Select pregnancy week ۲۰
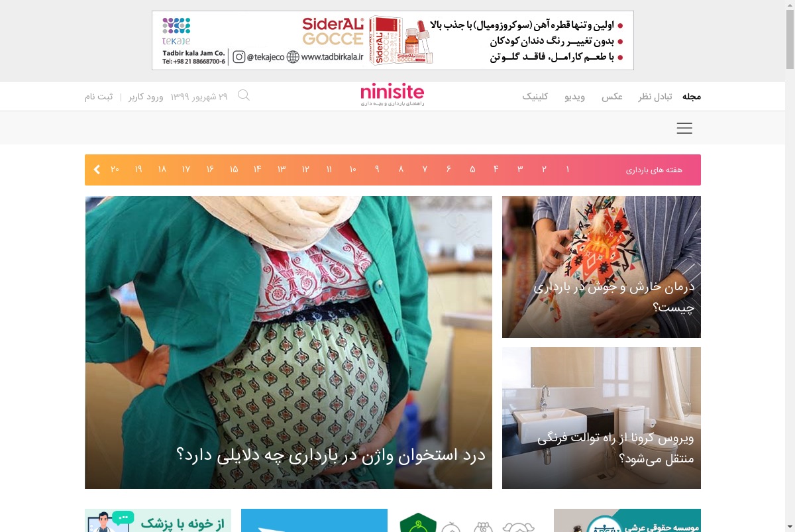This screenshot has width=795, height=532. coord(115,170)
